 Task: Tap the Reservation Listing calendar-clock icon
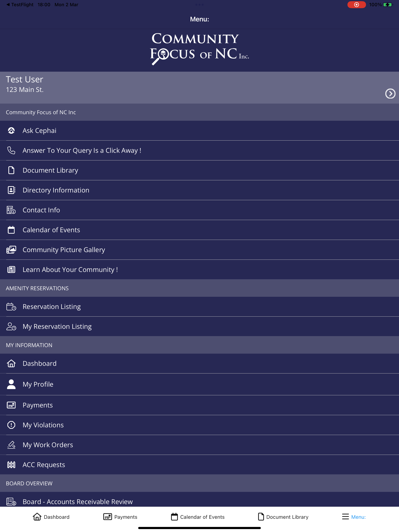tap(11, 307)
